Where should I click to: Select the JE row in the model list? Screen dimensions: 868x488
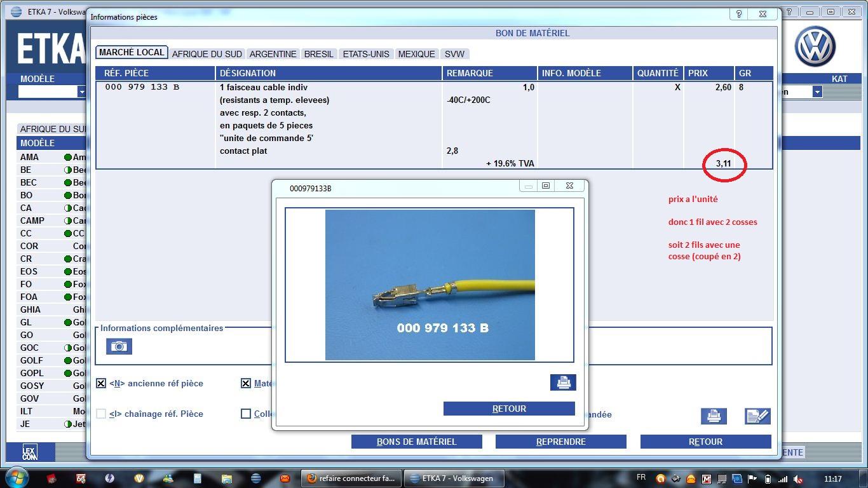52,424
